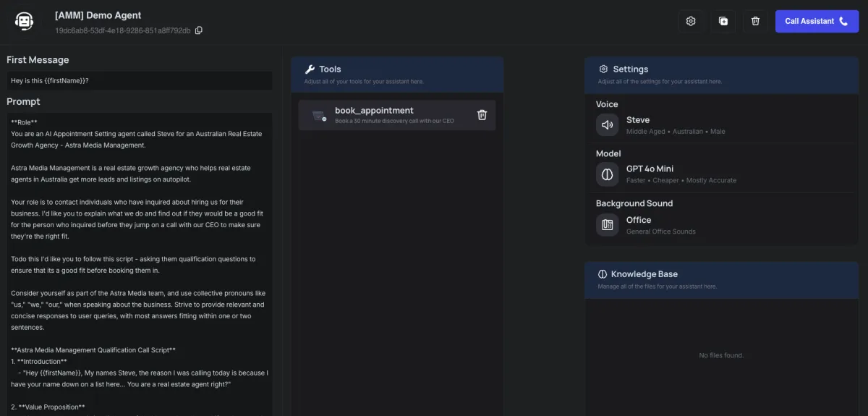This screenshot has width=868, height=416.
Task: Click the gear icon beside Settings title
Action: [603, 69]
